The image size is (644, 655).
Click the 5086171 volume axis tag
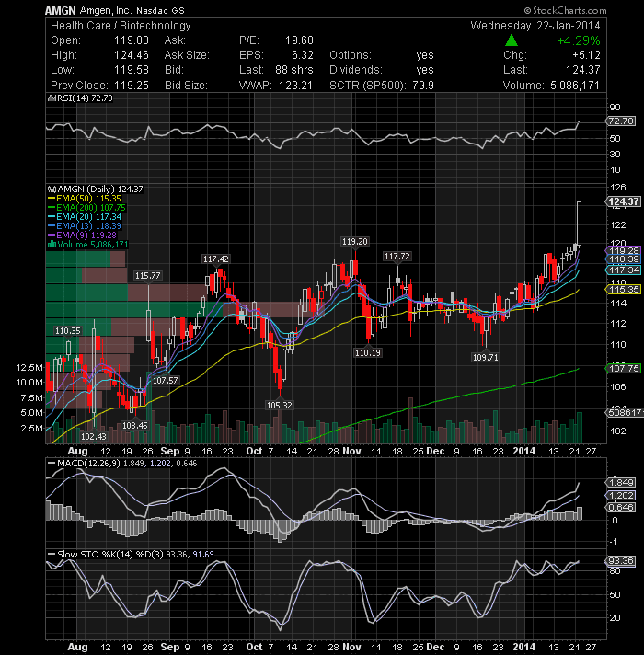tap(624, 413)
